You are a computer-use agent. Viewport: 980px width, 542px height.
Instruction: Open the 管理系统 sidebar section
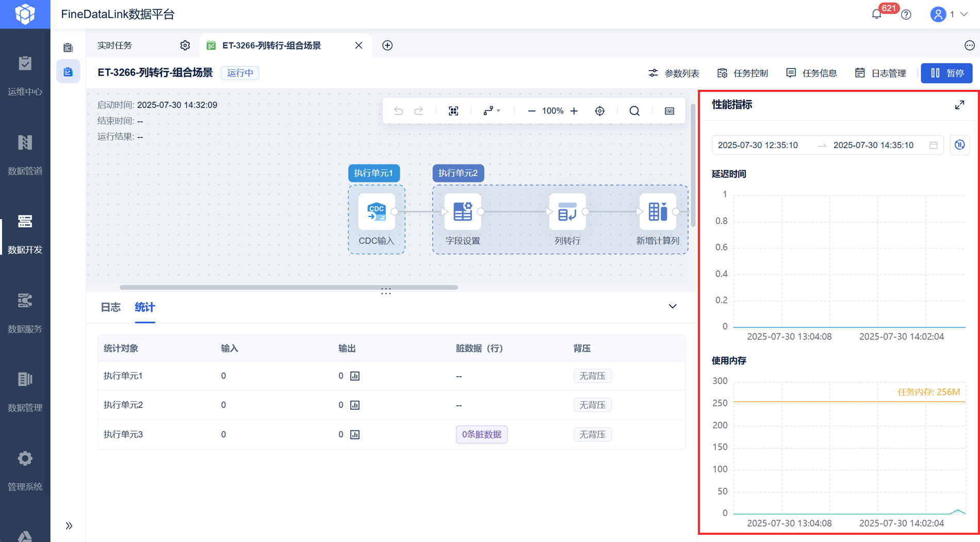point(25,471)
